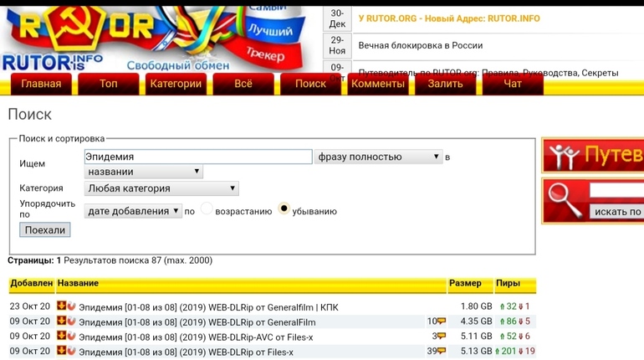Expand «Любая категория» category dropdown
The image size is (644, 360).
[x=161, y=188]
